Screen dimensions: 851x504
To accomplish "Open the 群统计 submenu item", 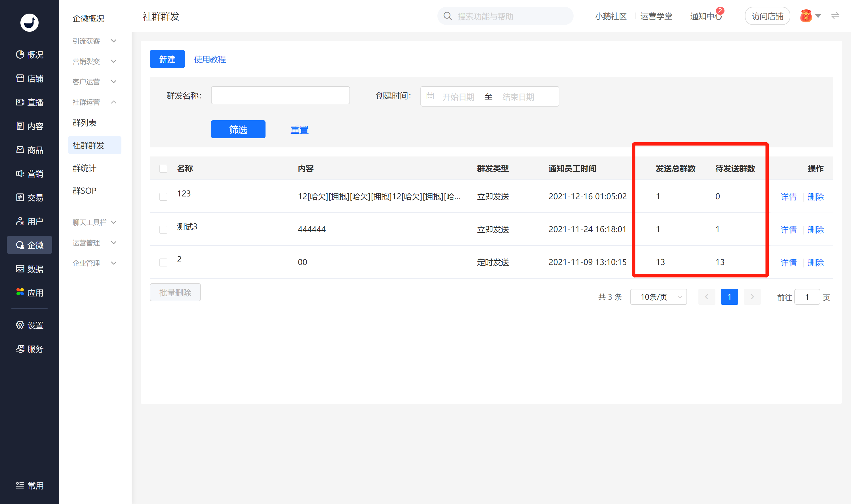I will (x=84, y=168).
